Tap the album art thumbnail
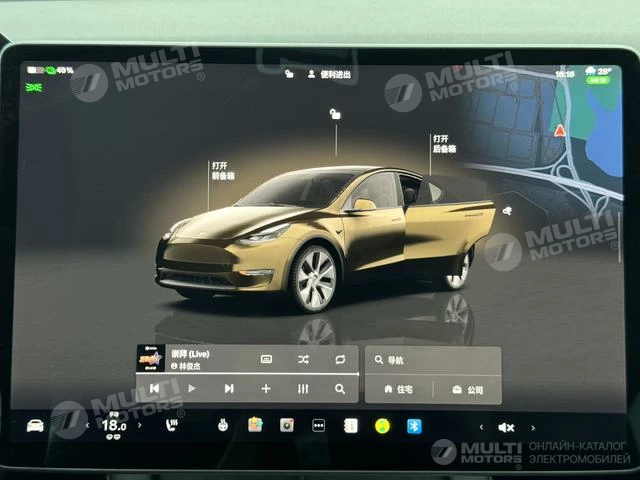This screenshot has height=480, width=640. (150, 358)
